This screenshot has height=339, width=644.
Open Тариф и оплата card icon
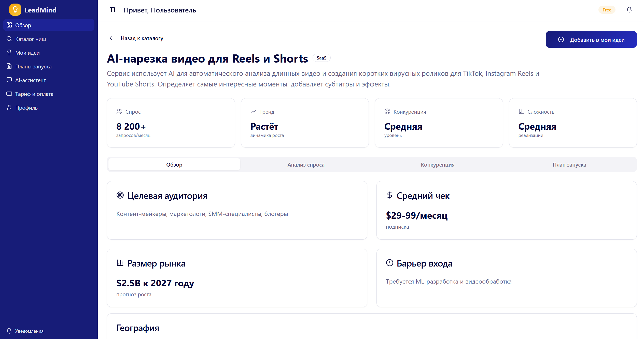(9, 94)
